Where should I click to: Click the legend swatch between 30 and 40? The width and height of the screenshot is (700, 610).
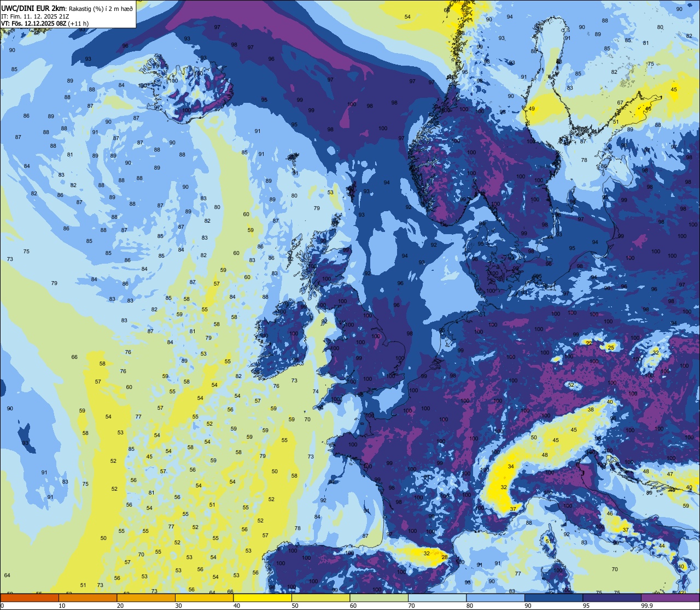[204, 597]
